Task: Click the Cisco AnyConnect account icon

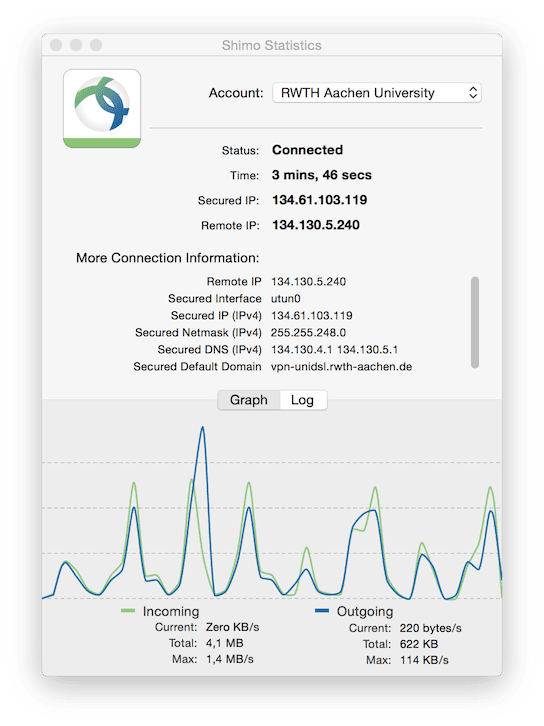Action: [x=102, y=109]
